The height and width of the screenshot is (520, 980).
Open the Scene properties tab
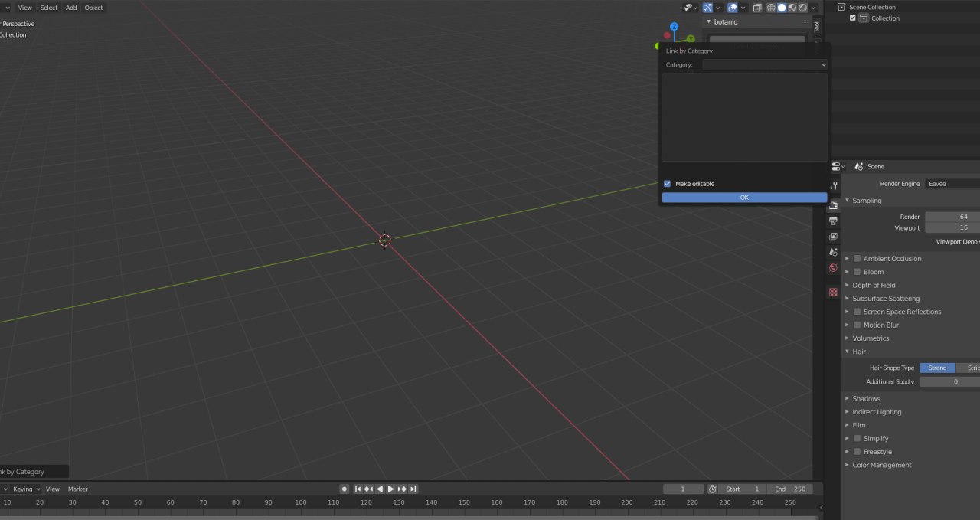pyautogui.click(x=833, y=252)
